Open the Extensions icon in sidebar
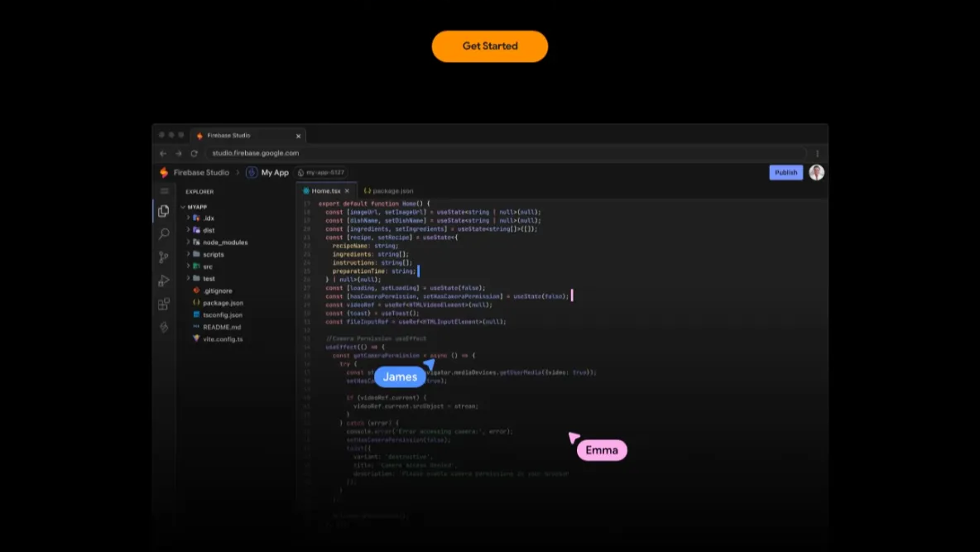This screenshot has height=552, width=980. 164,304
